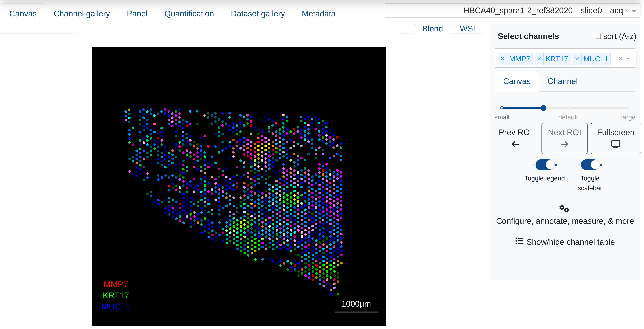Open the Quantification tab

(x=189, y=14)
